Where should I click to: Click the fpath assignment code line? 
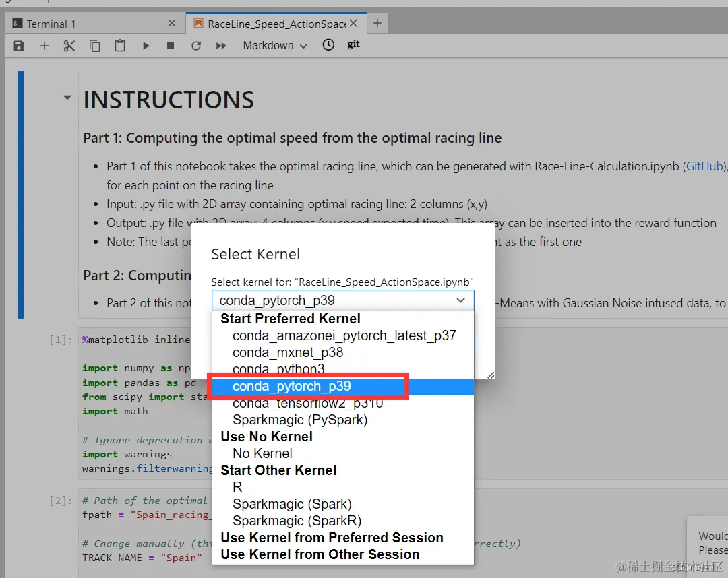[x=146, y=515]
